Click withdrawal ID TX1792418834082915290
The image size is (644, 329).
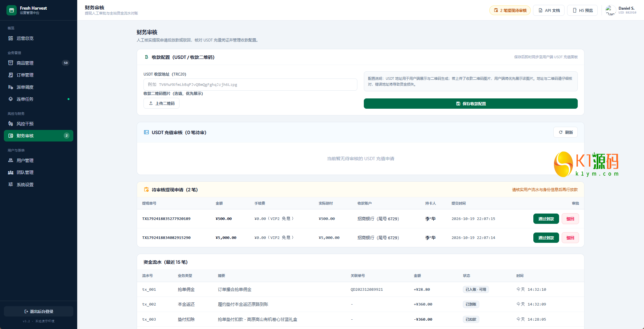[x=166, y=238]
